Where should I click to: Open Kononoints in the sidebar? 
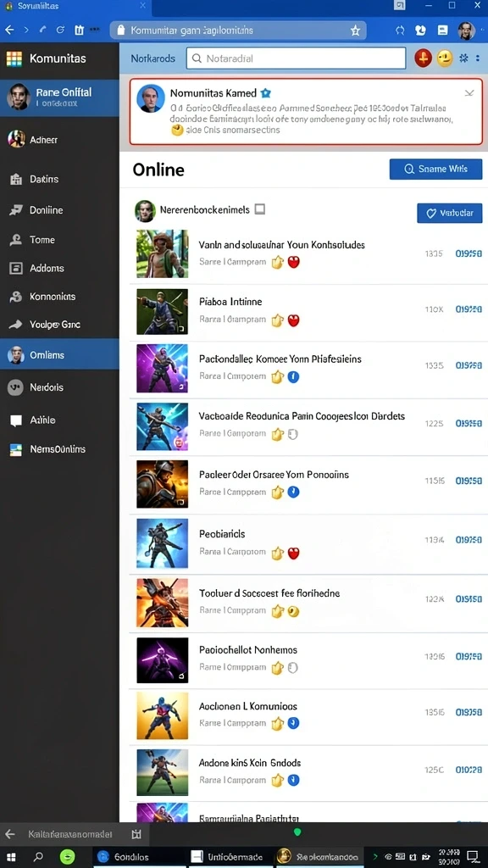(x=59, y=297)
